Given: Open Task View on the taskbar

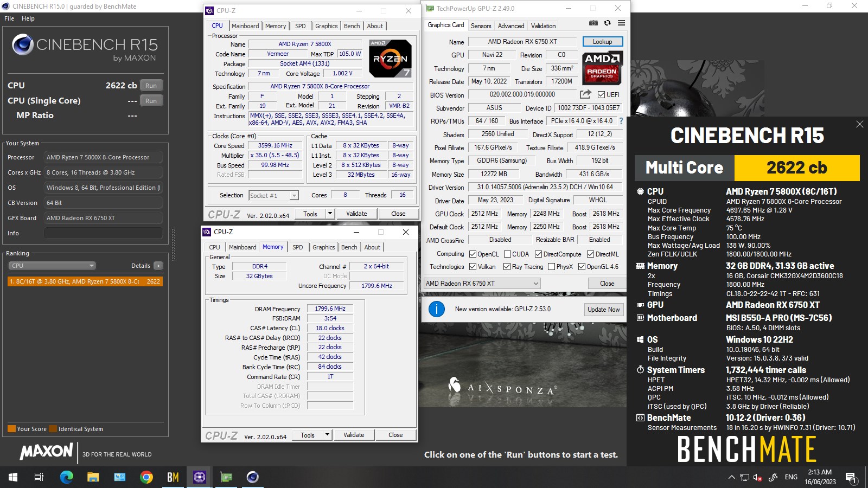Looking at the screenshot, I should [39, 477].
